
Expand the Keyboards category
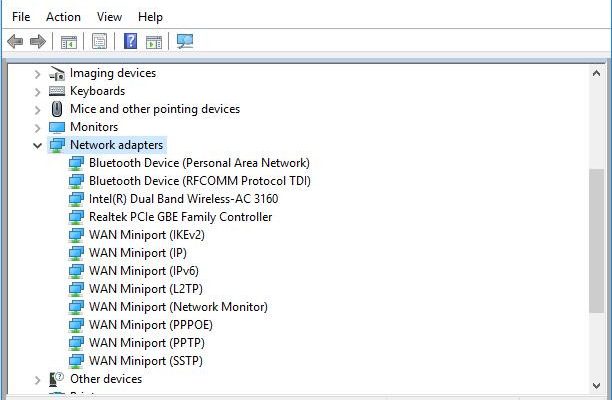(x=38, y=91)
